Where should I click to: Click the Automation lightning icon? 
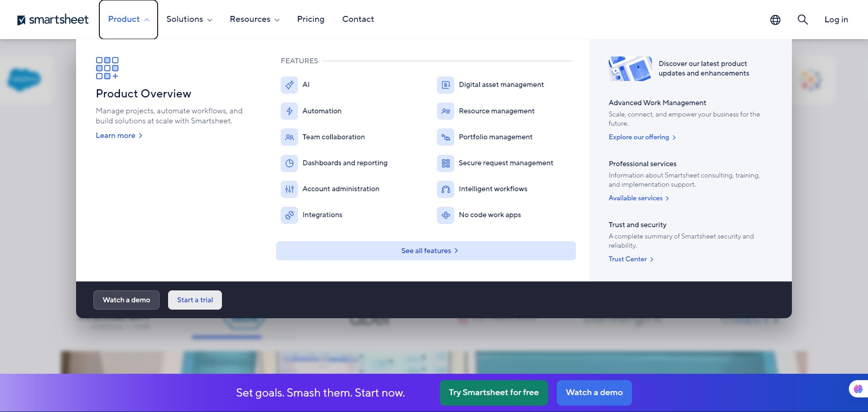(x=289, y=111)
